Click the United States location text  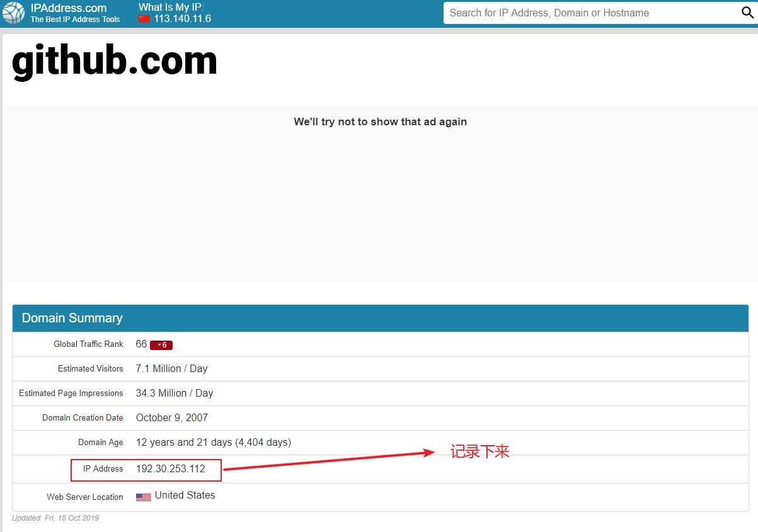185,495
